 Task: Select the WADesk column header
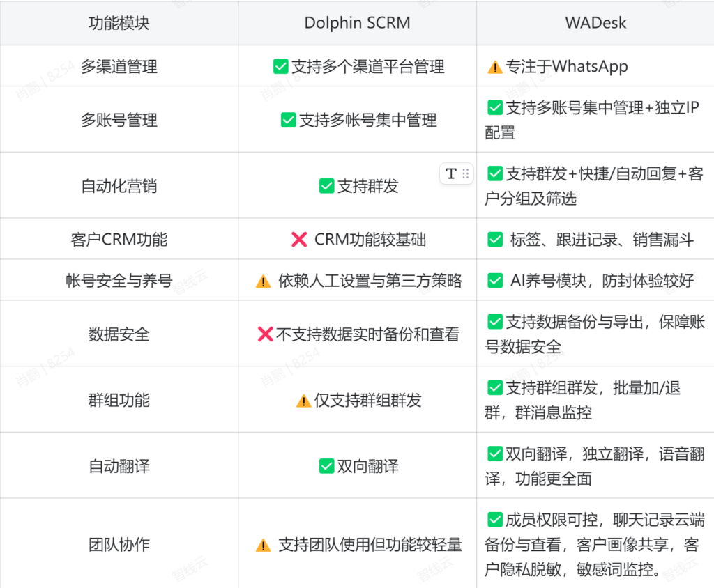point(595,23)
